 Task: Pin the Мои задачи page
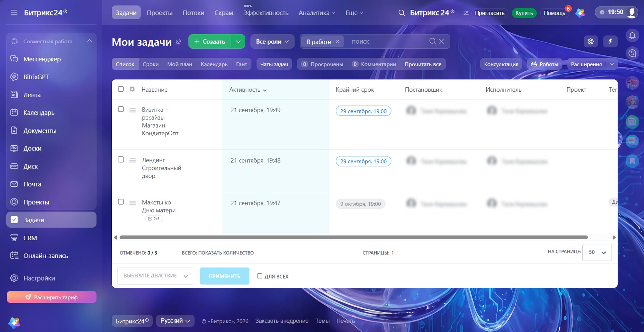pyautogui.click(x=178, y=42)
